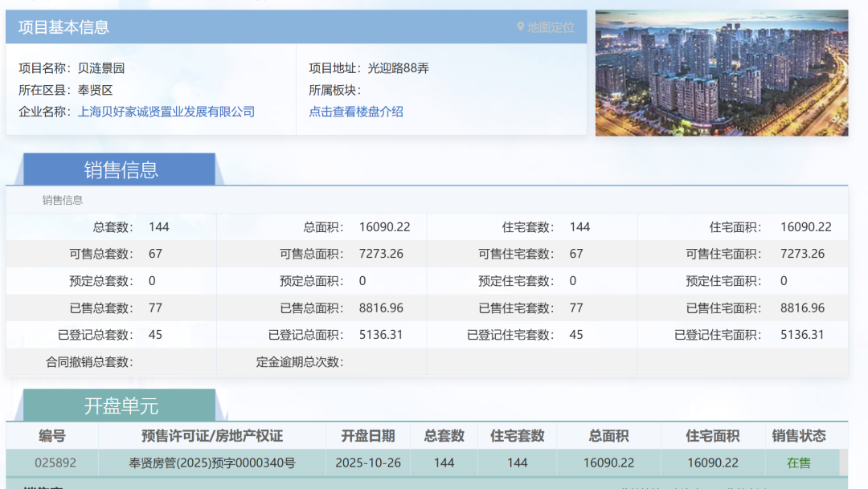This screenshot has height=489, width=868.
Task: Click the 编号 column header
Action: point(50,436)
